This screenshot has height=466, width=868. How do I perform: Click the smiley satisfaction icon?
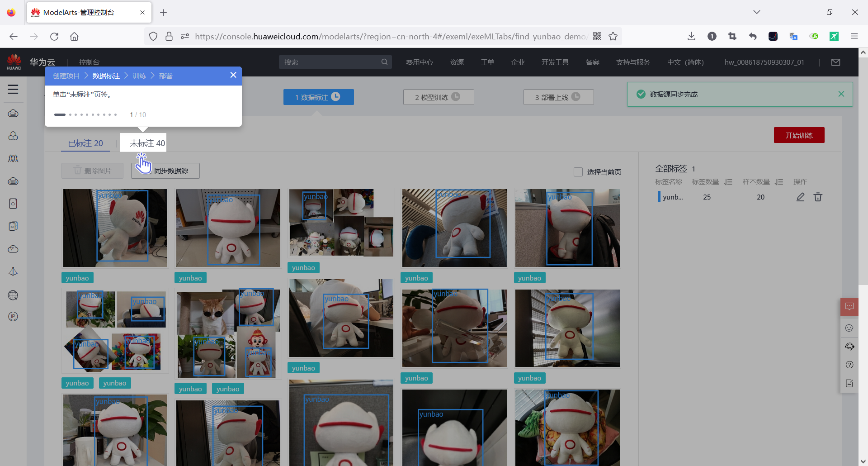click(x=849, y=328)
